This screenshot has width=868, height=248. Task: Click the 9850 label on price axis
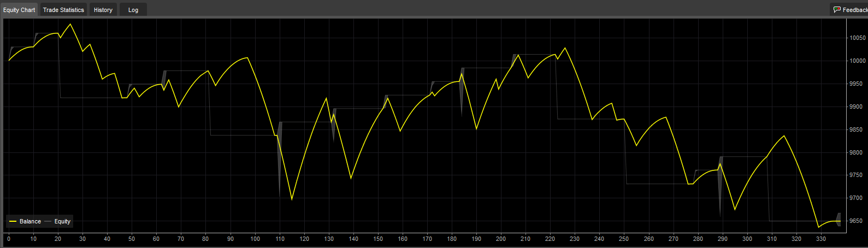855,130
